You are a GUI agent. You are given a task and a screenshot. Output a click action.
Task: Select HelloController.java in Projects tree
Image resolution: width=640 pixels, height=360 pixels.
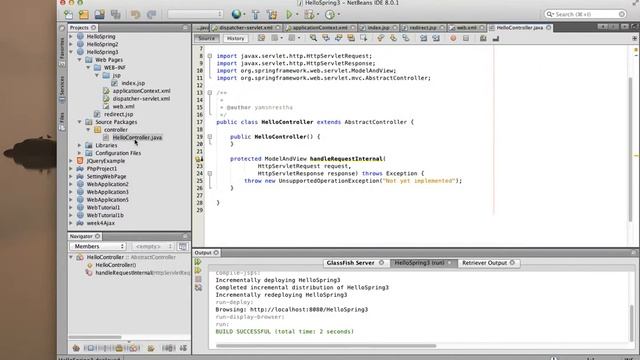(137, 138)
